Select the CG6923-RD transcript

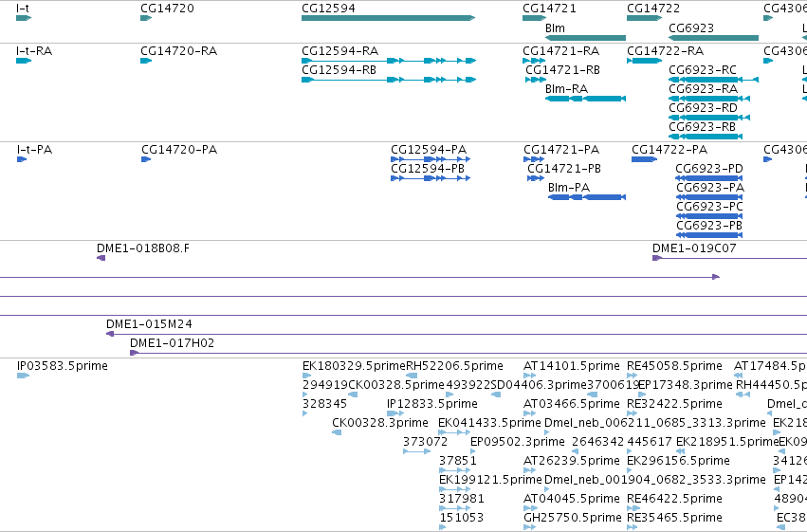[x=709, y=118]
